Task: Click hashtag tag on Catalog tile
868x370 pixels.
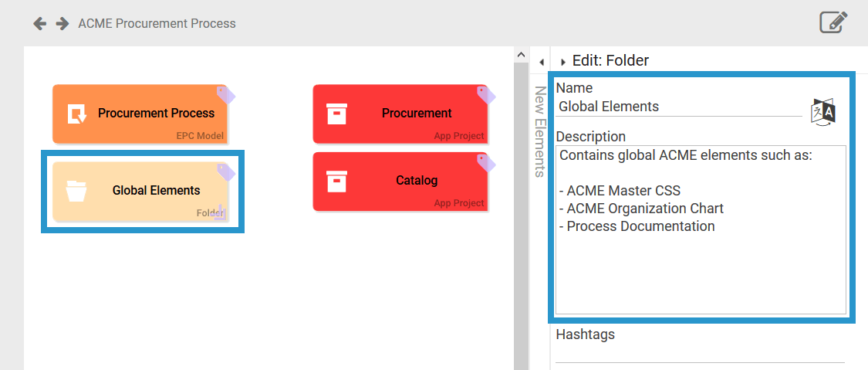Action: click(x=486, y=161)
